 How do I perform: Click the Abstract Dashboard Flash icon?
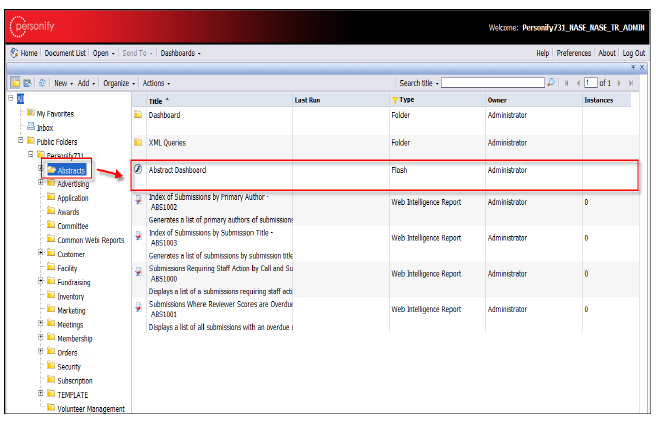138,170
